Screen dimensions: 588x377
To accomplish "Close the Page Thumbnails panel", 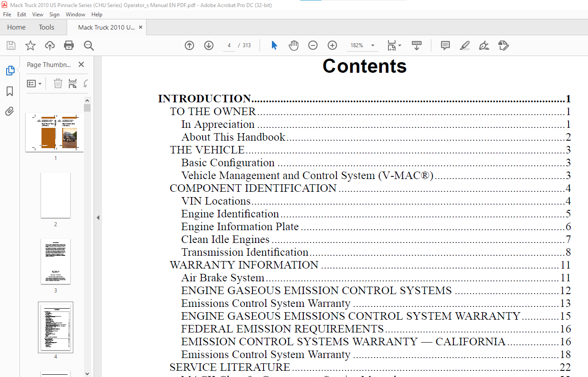I will [x=81, y=64].
